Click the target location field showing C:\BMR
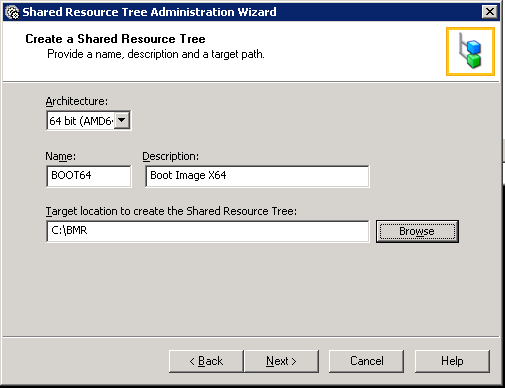The image size is (505, 388). (208, 231)
